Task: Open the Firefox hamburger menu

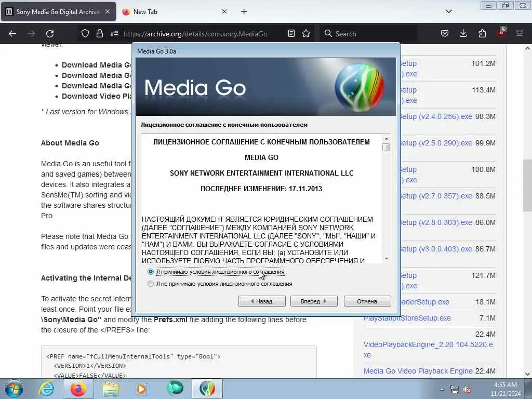Action: pyautogui.click(x=520, y=34)
